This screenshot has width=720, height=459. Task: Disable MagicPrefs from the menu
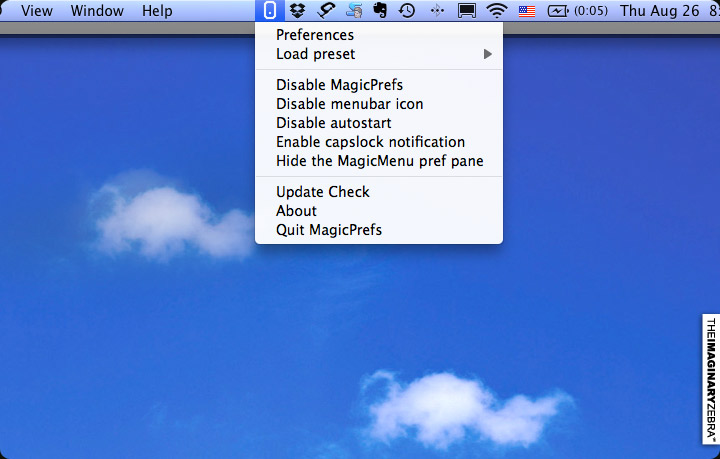click(339, 84)
